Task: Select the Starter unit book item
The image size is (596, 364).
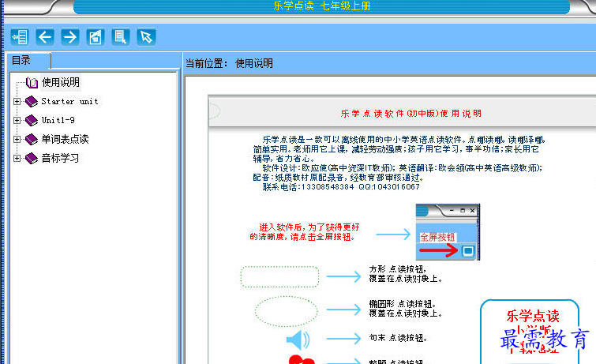Action: tap(69, 101)
